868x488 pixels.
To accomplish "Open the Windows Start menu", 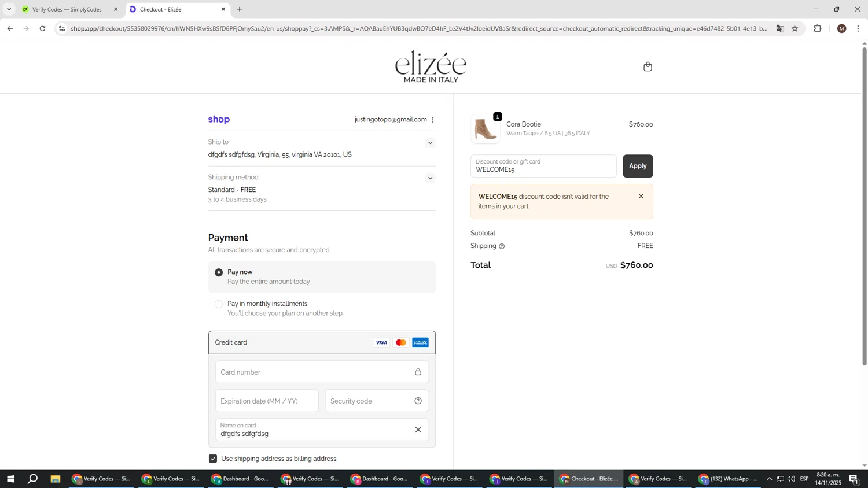I will pyautogui.click(x=10, y=479).
